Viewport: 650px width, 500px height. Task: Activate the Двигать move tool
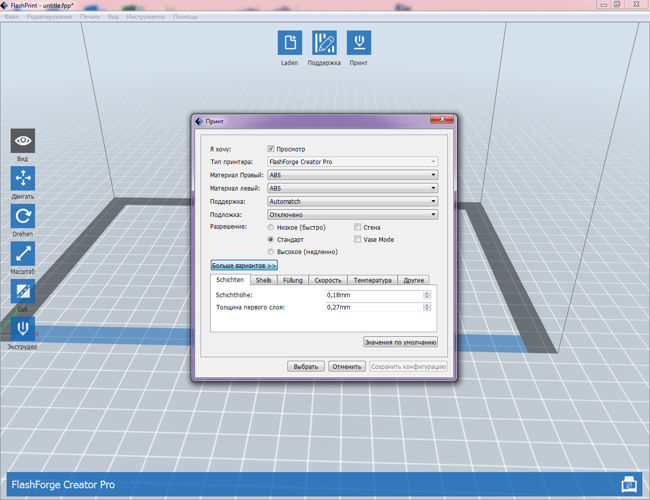23,178
